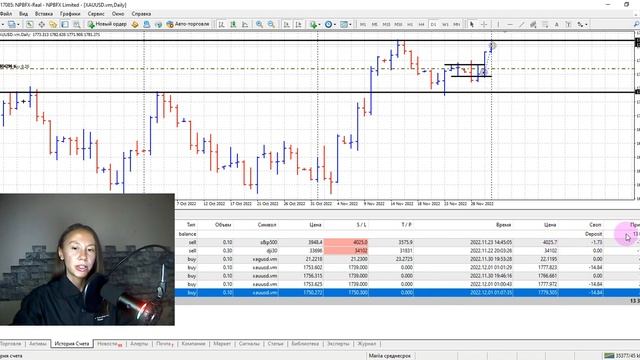Open the Вставка menu
The width and height of the screenshot is (640, 360).
click(44, 14)
